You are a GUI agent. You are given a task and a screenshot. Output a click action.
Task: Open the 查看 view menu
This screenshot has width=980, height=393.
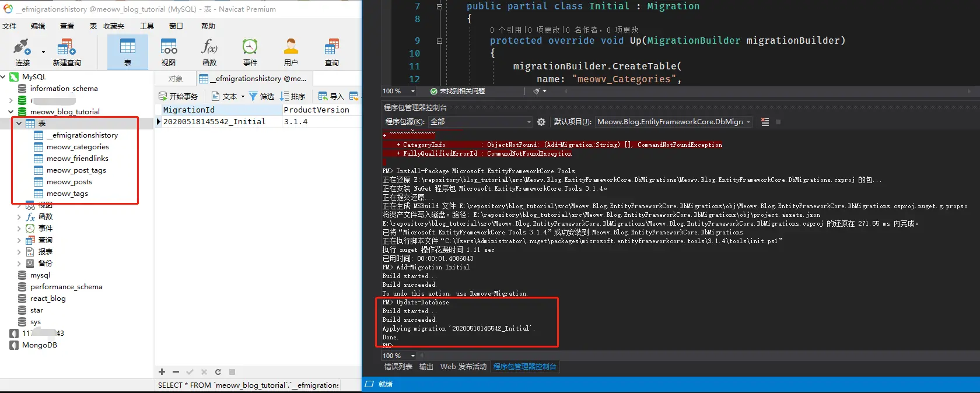tap(67, 26)
